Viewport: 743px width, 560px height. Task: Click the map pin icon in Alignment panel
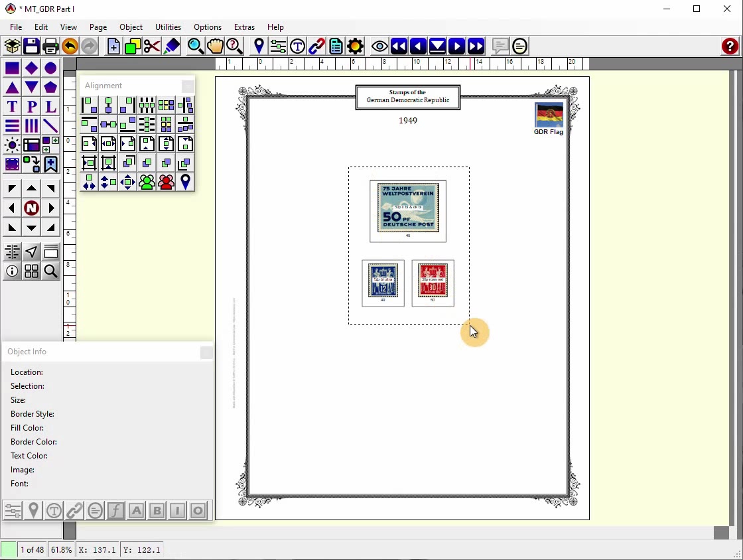[185, 182]
